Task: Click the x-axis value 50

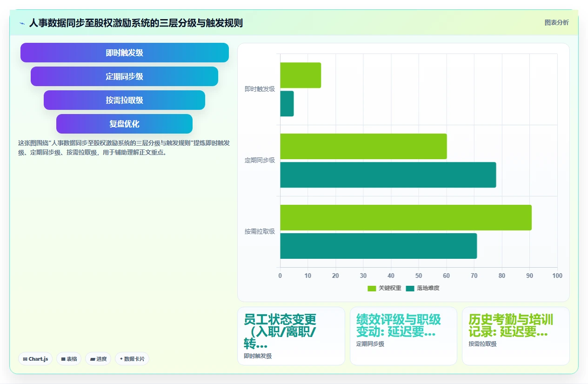Action: click(x=419, y=276)
